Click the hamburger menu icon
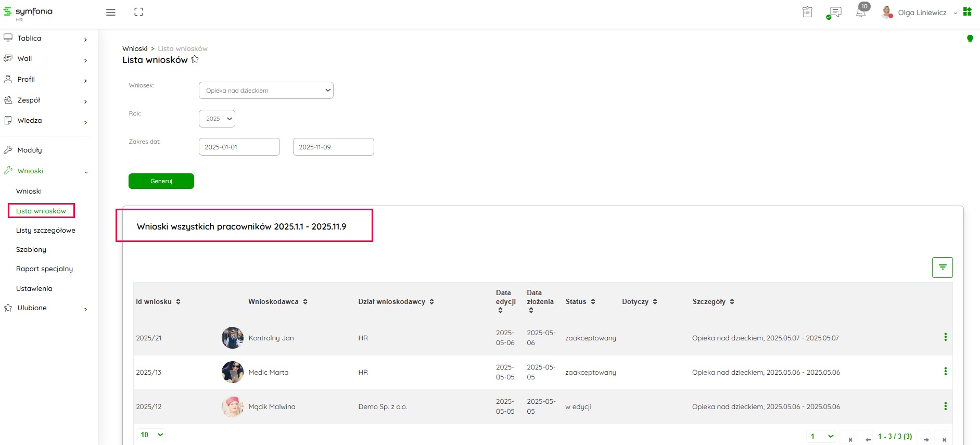Image resolution: width=980 pixels, height=445 pixels. (x=110, y=12)
